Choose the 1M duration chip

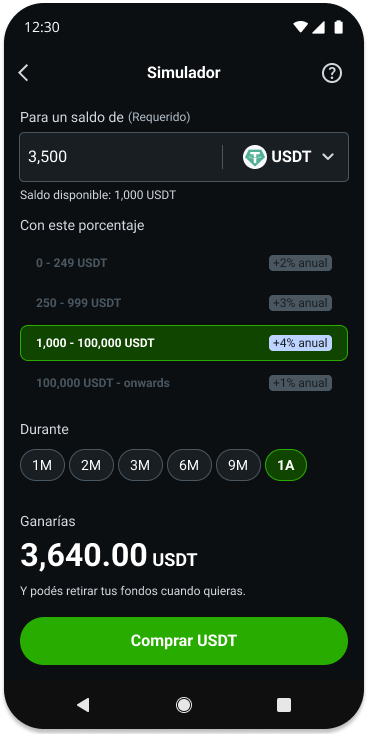42,465
